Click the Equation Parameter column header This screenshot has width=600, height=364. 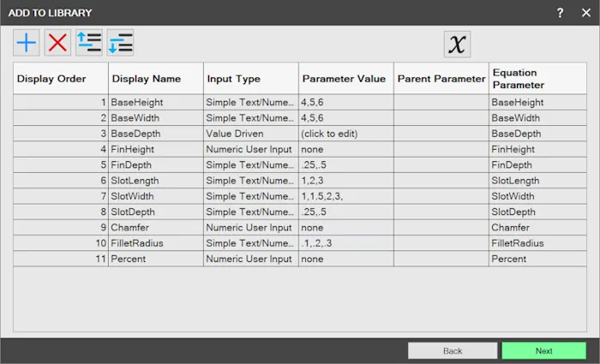537,79
